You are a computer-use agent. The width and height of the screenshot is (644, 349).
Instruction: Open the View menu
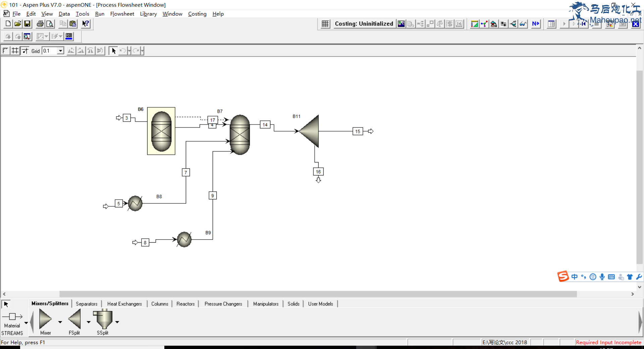(x=47, y=14)
